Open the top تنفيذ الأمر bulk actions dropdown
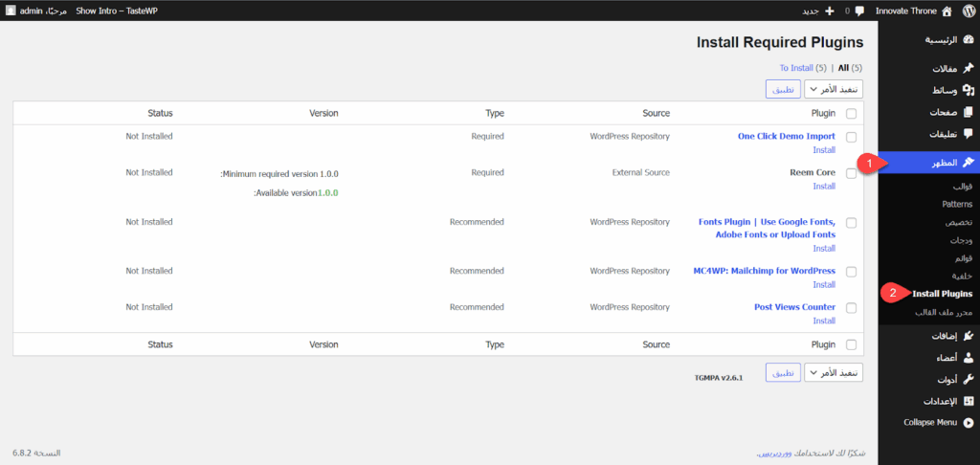980x465 pixels. (x=834, y=89)
